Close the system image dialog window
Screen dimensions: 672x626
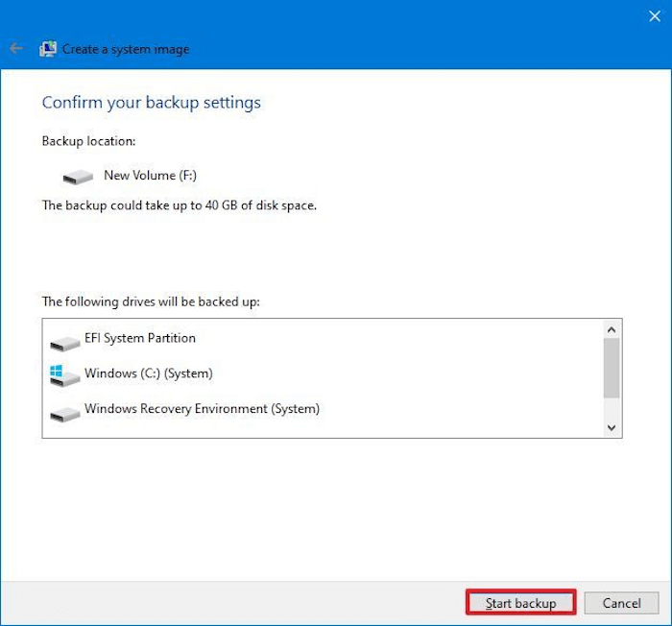(x=655, y=15)
